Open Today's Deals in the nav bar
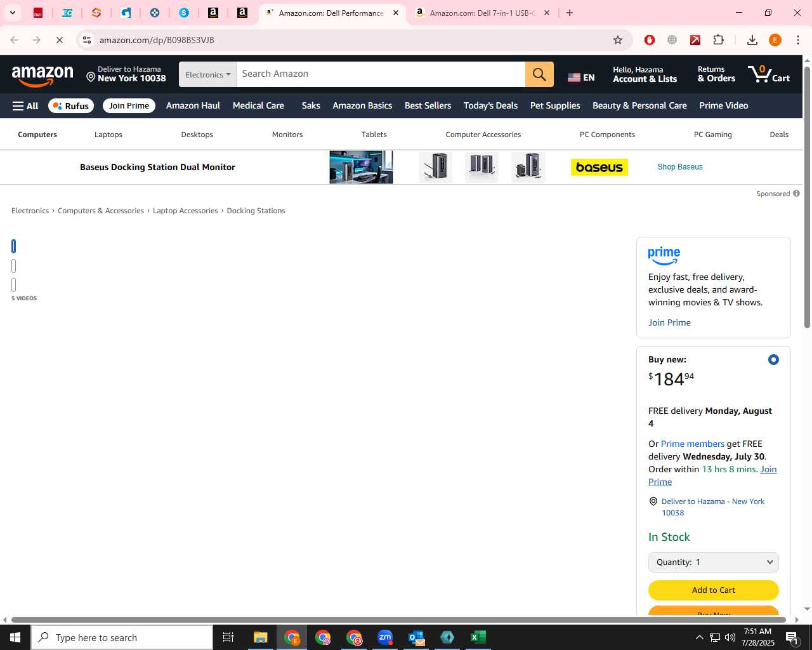The image size is (812, 650). [x=490, y=106]
